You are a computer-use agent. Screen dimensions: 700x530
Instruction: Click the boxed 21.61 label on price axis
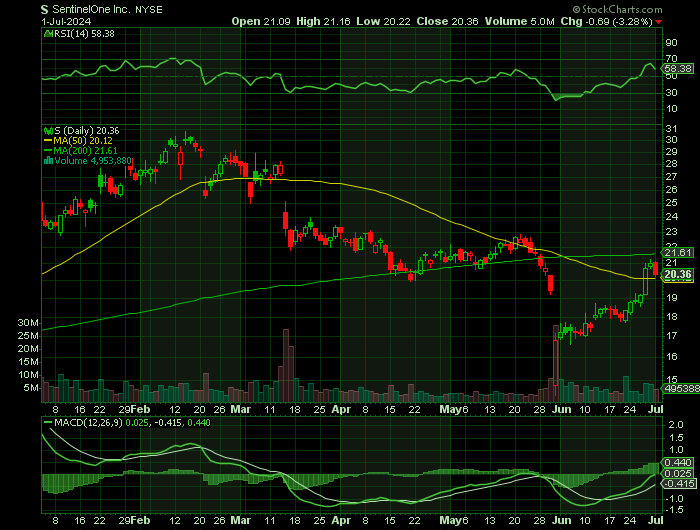(678, 253)
